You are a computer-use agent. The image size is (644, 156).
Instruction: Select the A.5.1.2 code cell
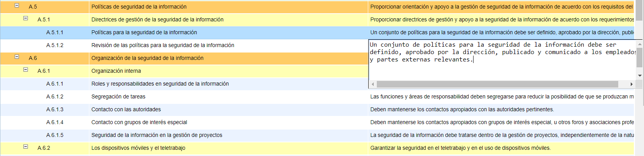tap(55, 45)
